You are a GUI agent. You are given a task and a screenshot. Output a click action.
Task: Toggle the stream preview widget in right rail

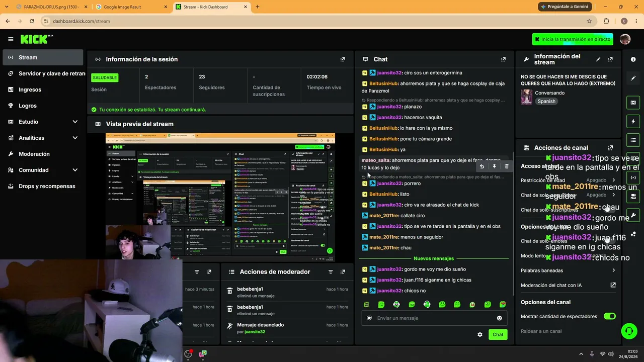633,103
